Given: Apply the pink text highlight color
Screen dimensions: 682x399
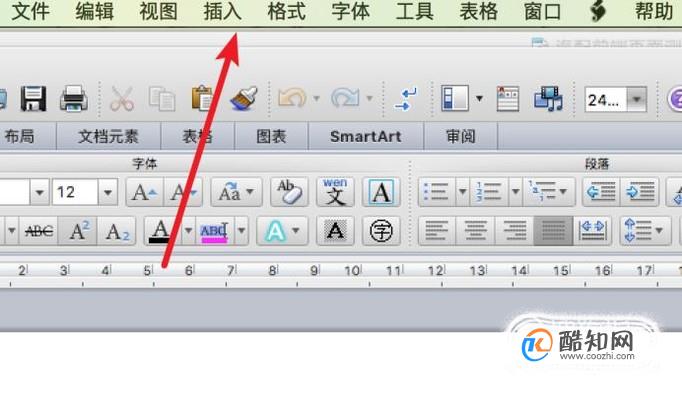Looking at the screenshot, I should click(x=214, y=231).
